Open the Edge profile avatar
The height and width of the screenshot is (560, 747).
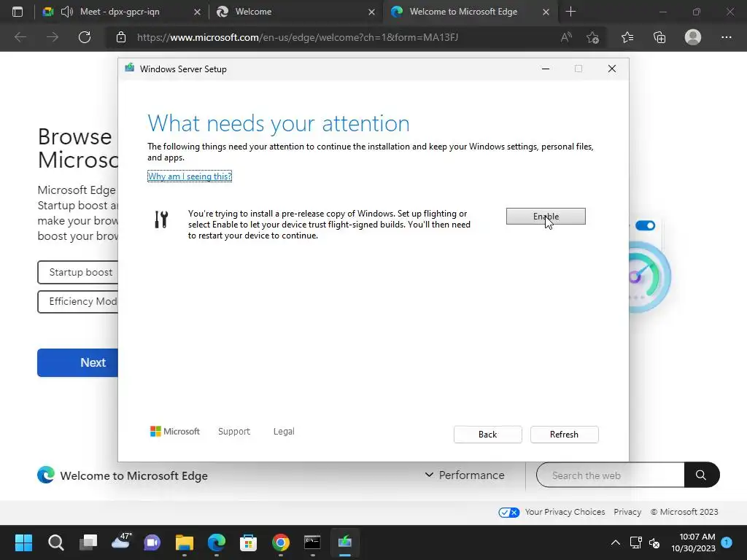[693, 37]
